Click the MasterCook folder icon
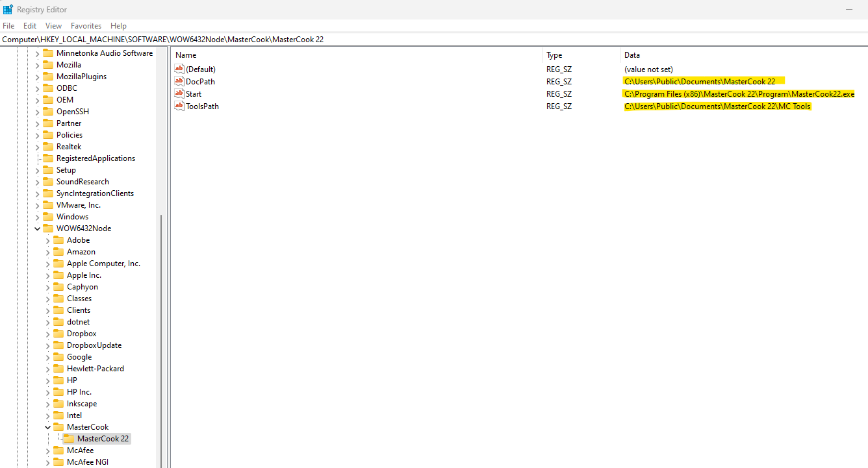868x468 pixels. 58,427
